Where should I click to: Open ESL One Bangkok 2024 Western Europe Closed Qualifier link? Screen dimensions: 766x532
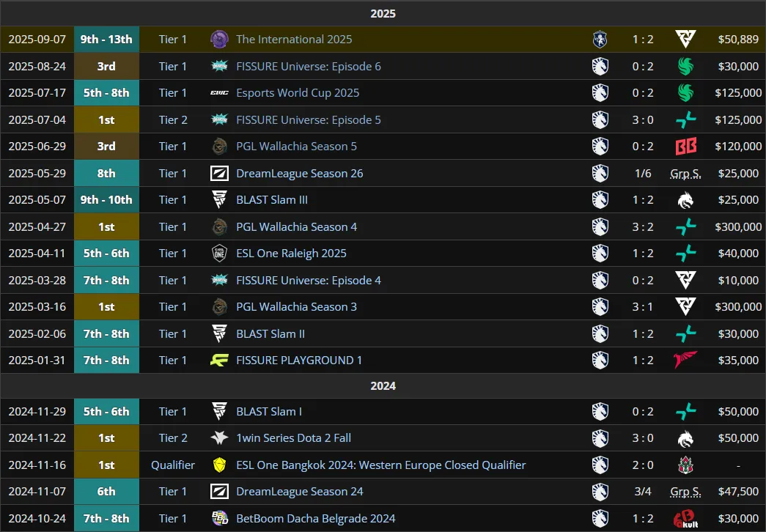[x=381, y=465]
